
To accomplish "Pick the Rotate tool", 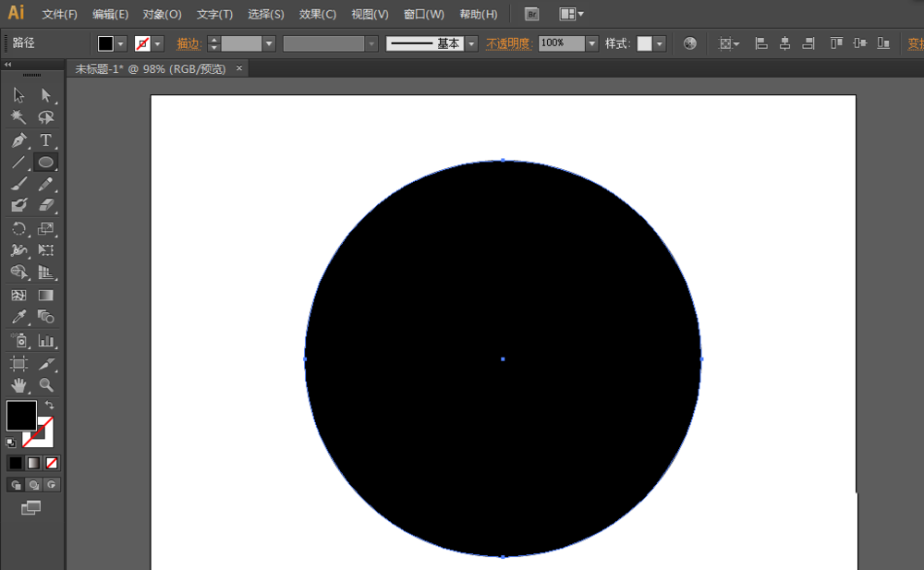I will (x=18, y=229).
